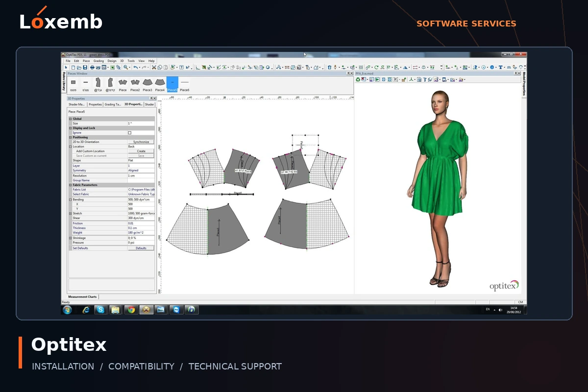Image resolution: width=588 pixels, height=392 pixels.
Task: Collapse the Fabric Parameters section
Action: click(70, 185)
